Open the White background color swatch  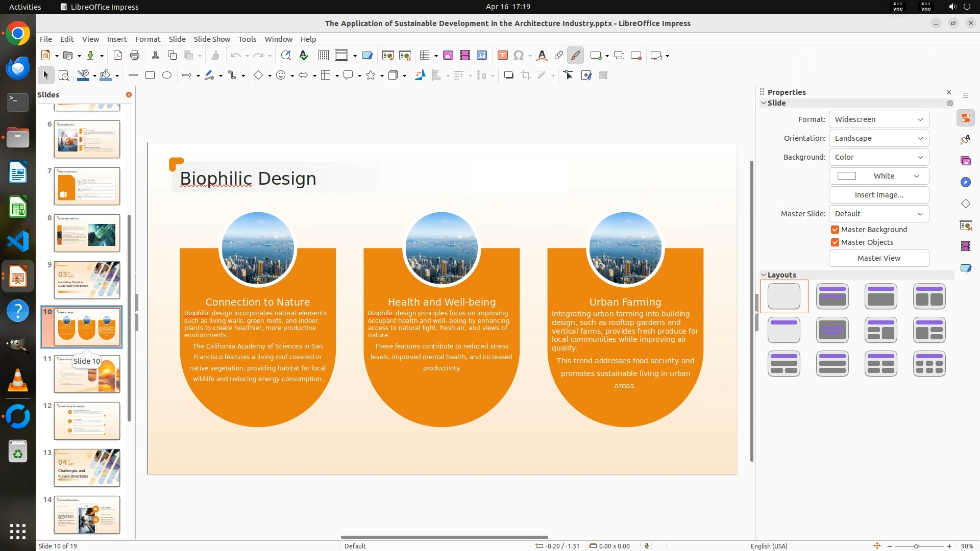click(878, 176)
